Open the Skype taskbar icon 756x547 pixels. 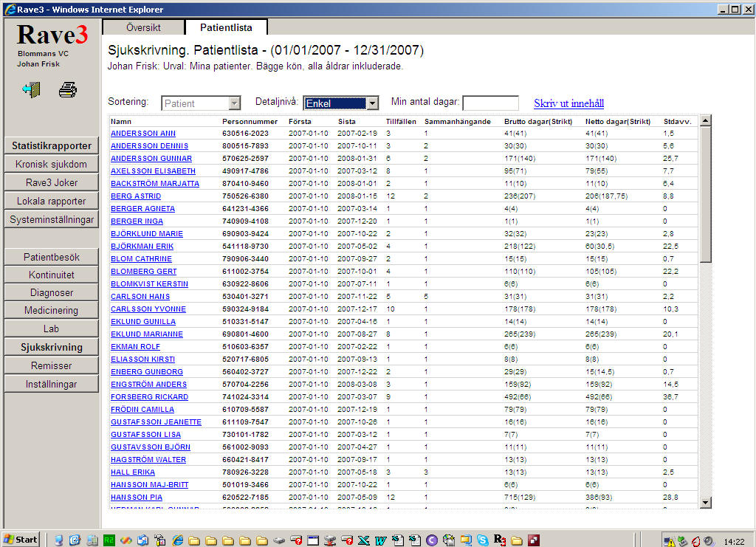483,540
